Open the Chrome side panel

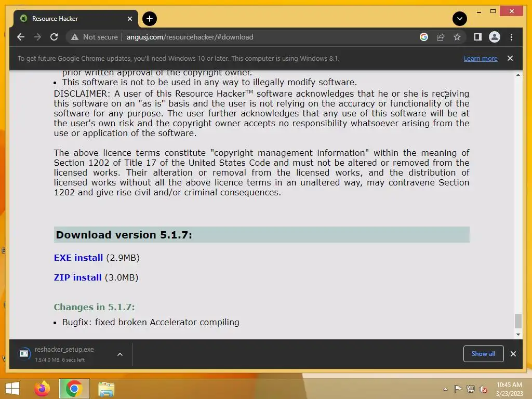(478, 37)
